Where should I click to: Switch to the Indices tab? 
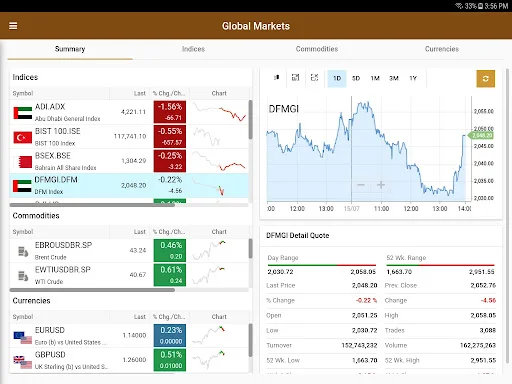[x=193, y=49]
